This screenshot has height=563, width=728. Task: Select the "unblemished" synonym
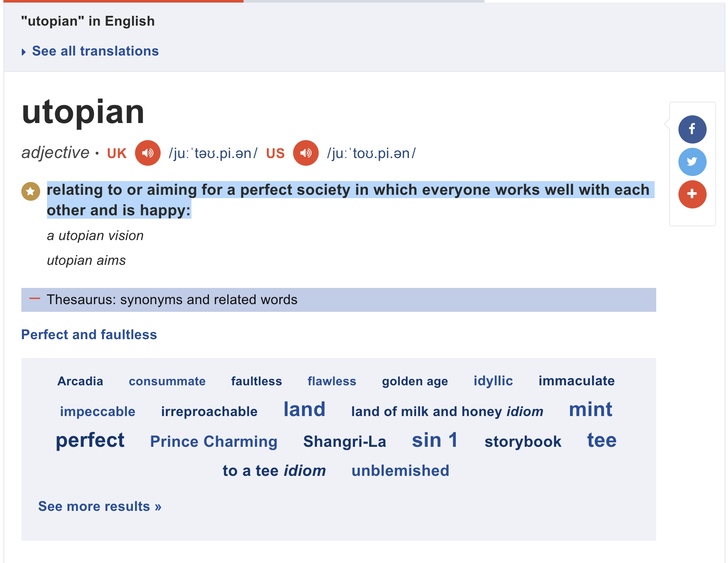[x=400, y=470]
